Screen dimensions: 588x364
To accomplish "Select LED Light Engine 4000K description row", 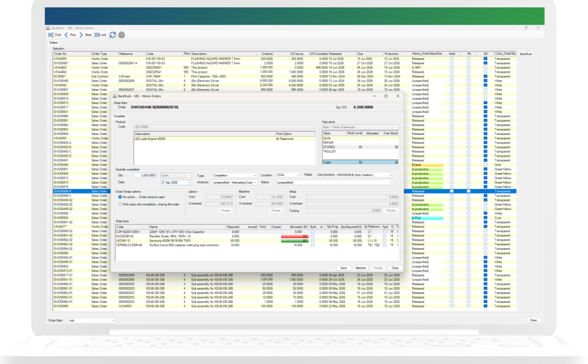I will click(224, 139).
